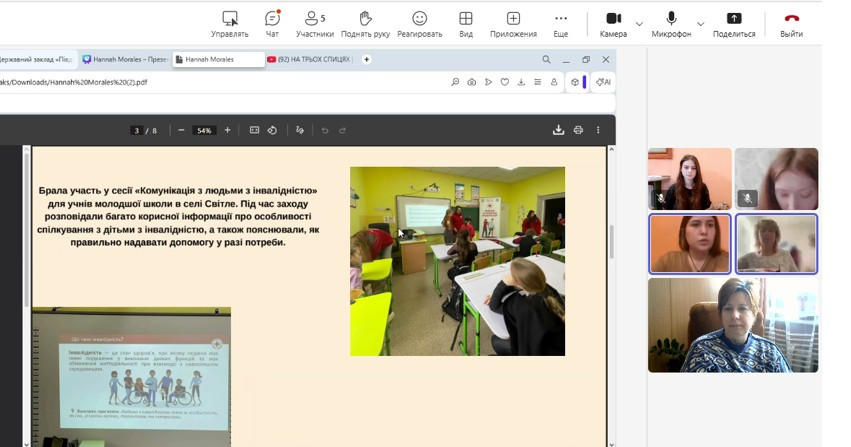Rotate the PDF page counterclockwise
The width and height of the screenshot is (851, 447).
click(x=272, y=130)
